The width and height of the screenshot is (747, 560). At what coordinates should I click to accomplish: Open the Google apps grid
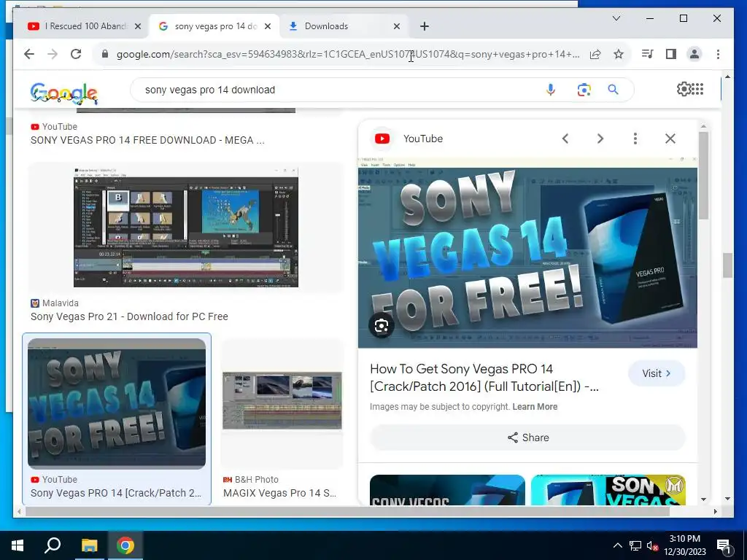pos(697,89)
